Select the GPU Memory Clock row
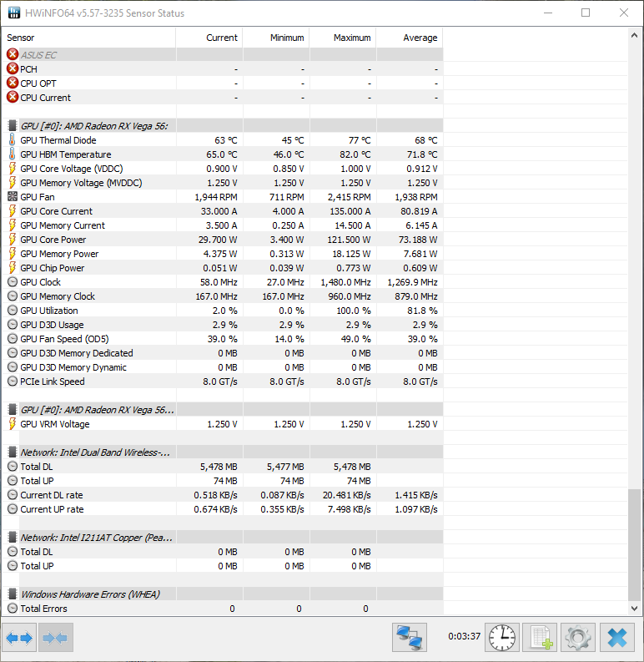 223,296
